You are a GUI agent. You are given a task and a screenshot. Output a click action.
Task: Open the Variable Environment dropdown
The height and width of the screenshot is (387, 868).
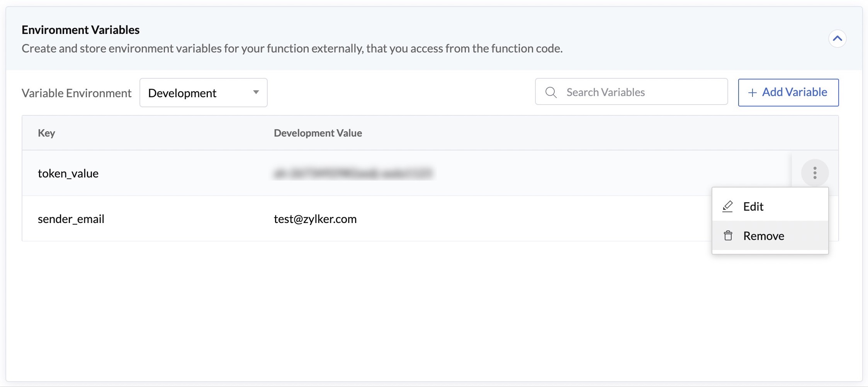coord(203,93)
